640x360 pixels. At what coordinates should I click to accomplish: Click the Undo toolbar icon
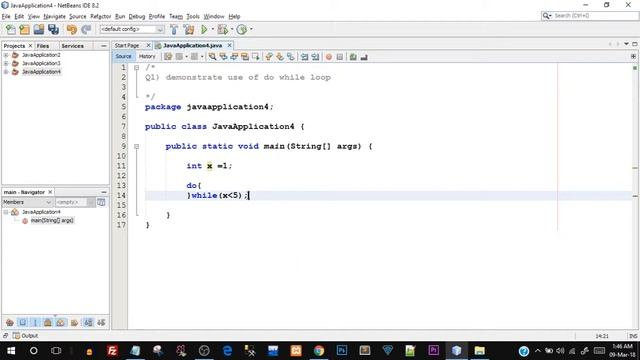coord(72,29)
